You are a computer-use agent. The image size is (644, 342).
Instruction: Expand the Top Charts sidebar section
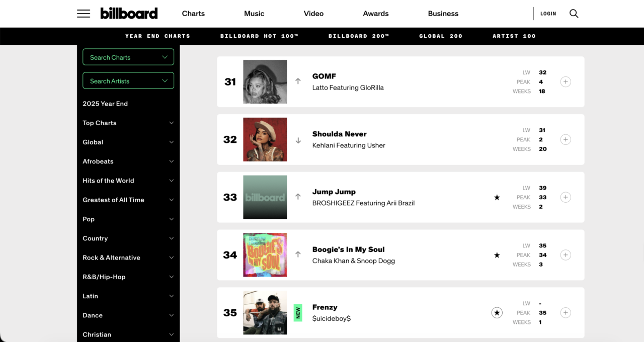128,123
